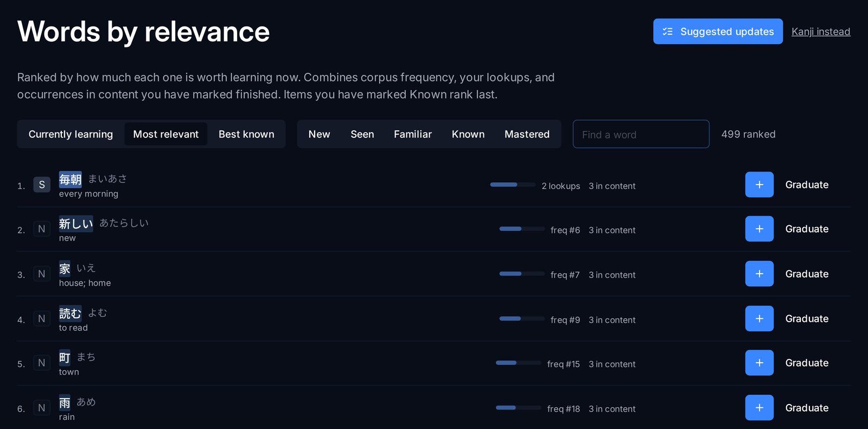Viewport: 868px width, 429px height.
Task: Click the relevance bar for 家
Action: [522, 274]
